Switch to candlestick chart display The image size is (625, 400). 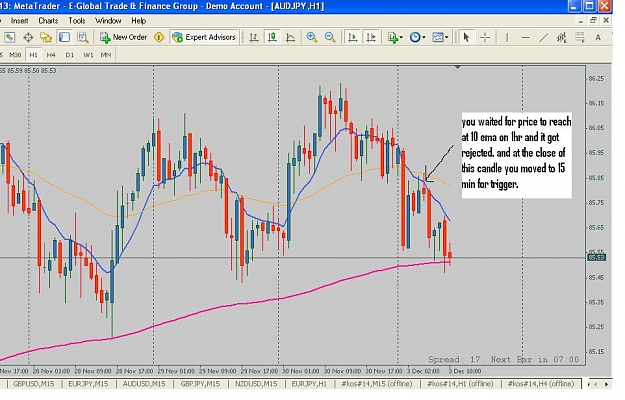[x=272, y=37]
